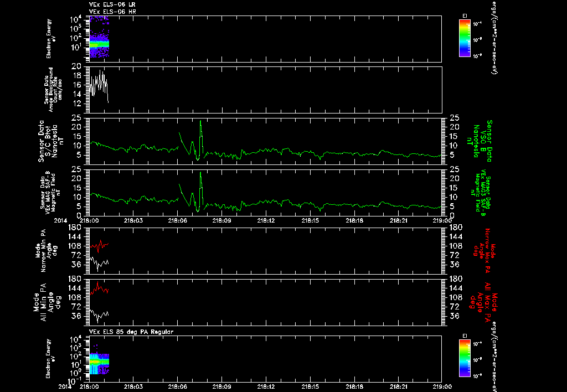This screenshot has height=392, width=567.
Task: Click the ELS-06 electron energy spectrogram data block
Action: click(99, 37)
